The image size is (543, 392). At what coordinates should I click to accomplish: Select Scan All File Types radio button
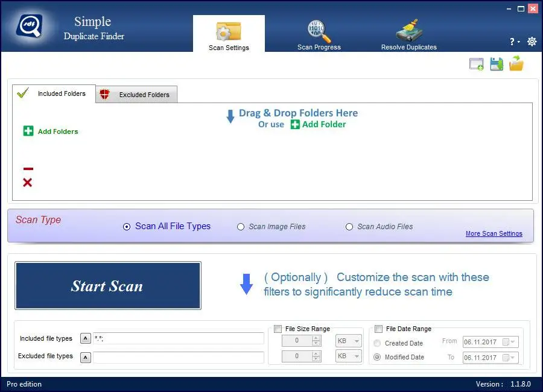[x=127, y=227]
